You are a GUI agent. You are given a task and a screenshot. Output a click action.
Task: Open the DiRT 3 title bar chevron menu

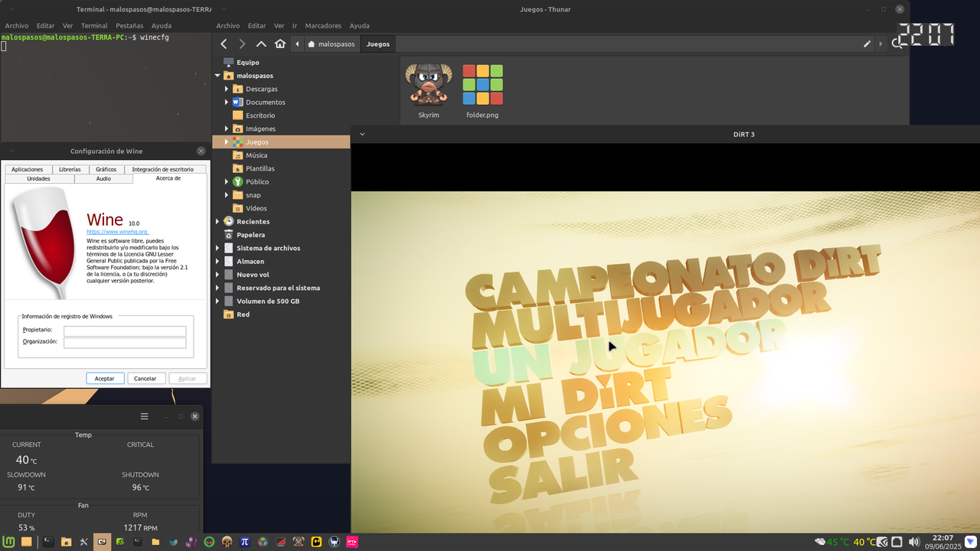[362, 134]
